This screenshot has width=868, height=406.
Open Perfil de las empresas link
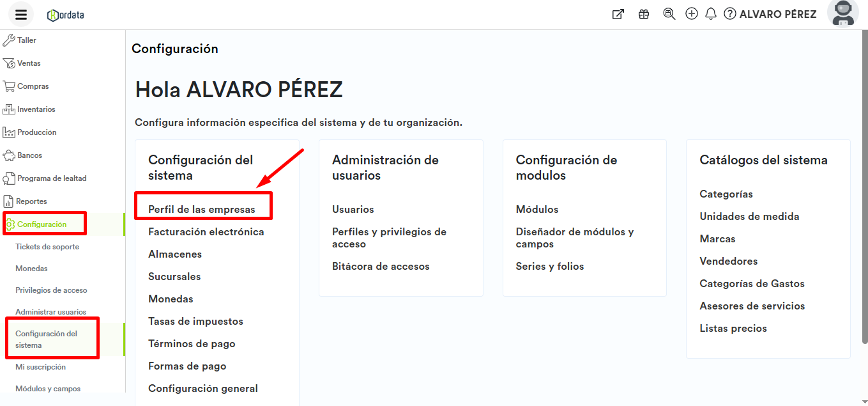coord(201,210)
